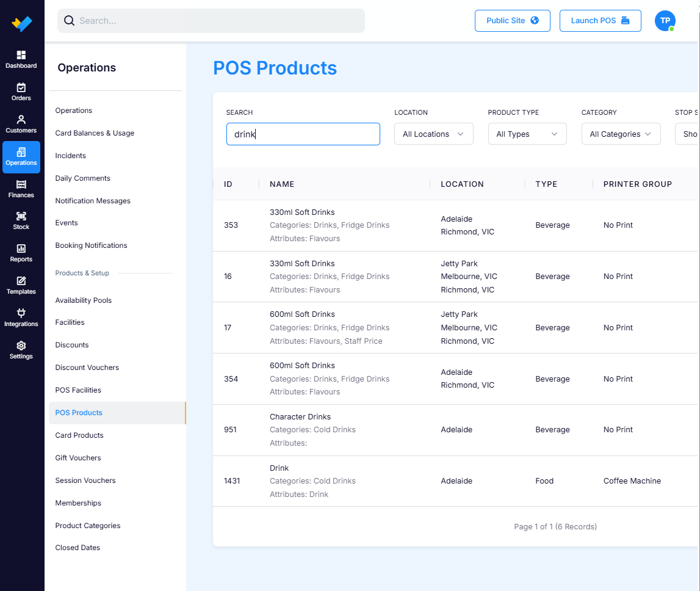Image resolution: width=700 pixels, height=591 pixels.
Task: Open Discount Vouchers menu item
Action: [x=87, y=368]
